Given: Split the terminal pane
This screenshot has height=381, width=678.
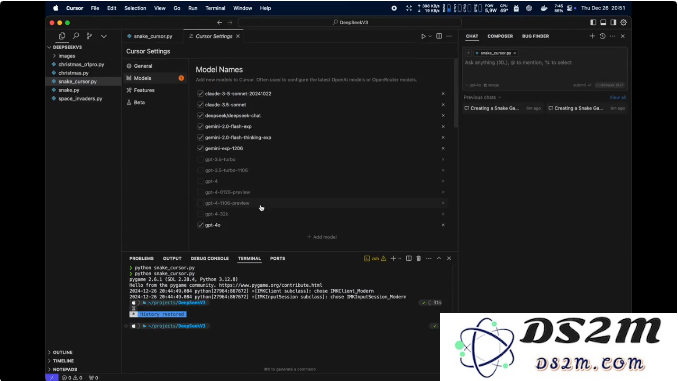Looking at the screenshot, I should pyautogui.click(x=409, y=259).
